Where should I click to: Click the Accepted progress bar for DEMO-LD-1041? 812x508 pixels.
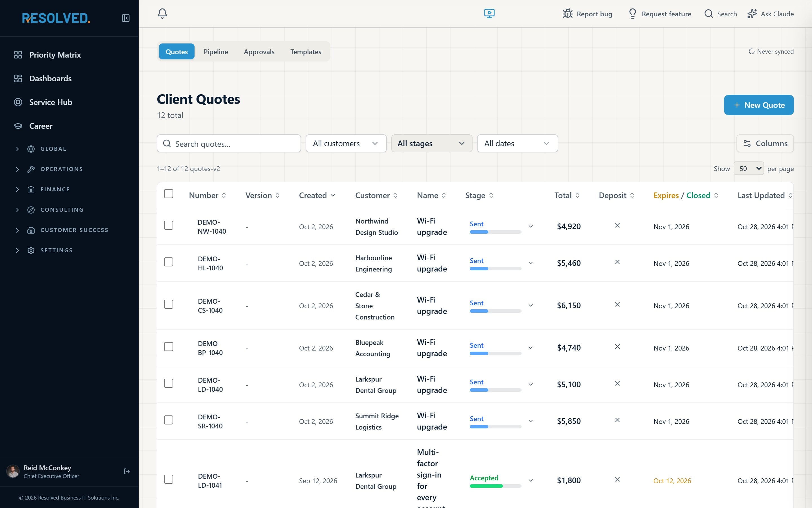(495, 486)
